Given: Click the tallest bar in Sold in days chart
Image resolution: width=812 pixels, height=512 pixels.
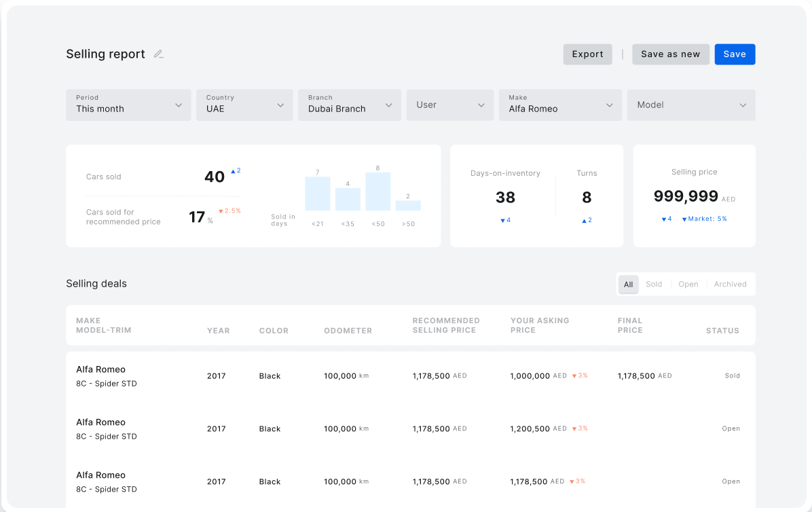Looking at the screenshot, I should pyautogui.click(x=377, y=191).
